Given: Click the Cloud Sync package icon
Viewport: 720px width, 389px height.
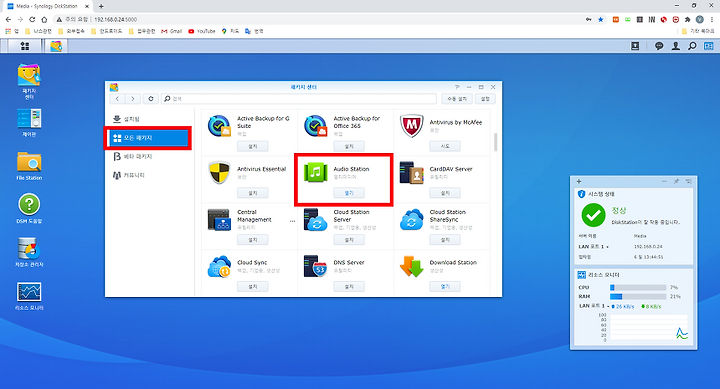Looking at the screenshot, I should [x=219, y=266].
